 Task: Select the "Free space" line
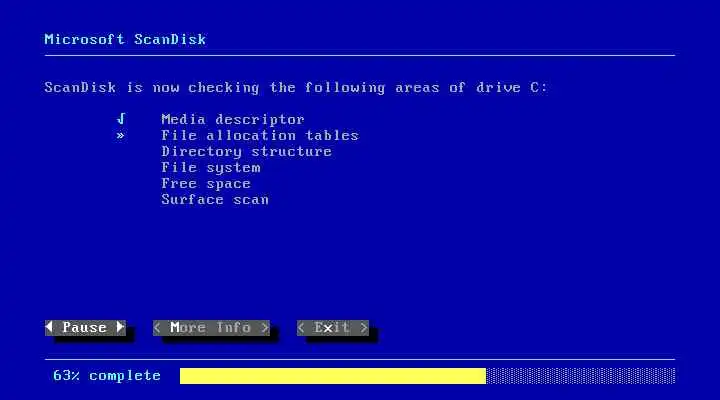pos(206,184)
